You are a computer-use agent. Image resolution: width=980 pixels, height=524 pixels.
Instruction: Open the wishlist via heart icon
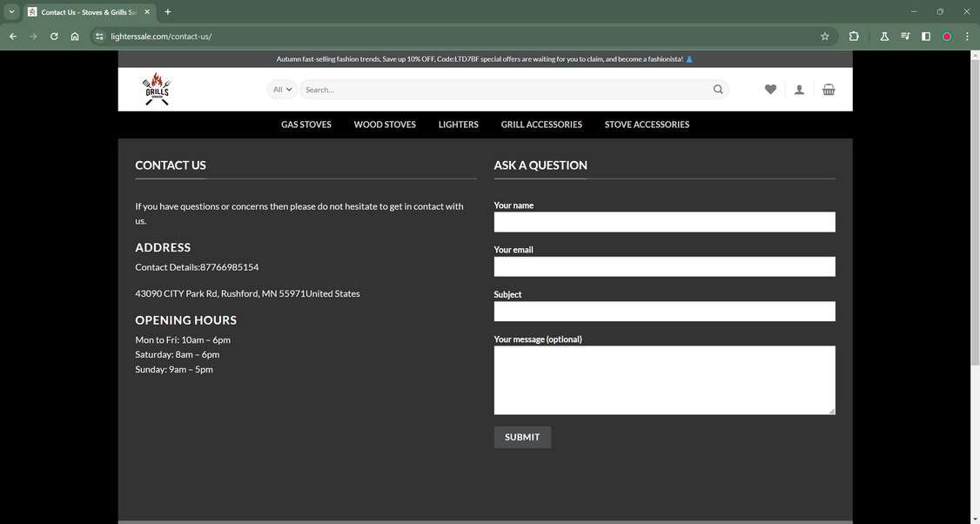771,89
